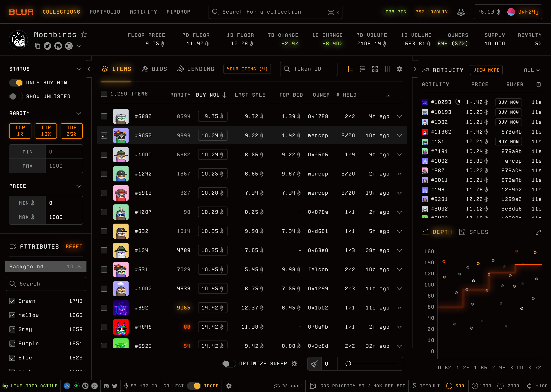Uncheck the Green background attribute

[12, 301]
